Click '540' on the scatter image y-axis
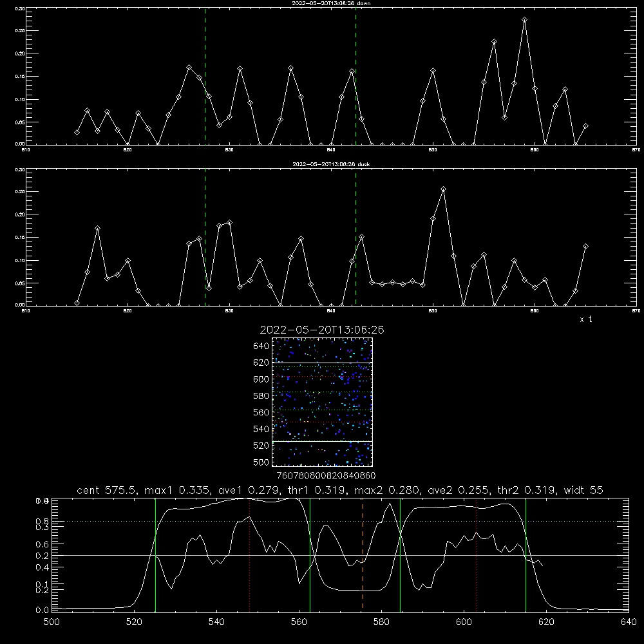 point(261,429)
